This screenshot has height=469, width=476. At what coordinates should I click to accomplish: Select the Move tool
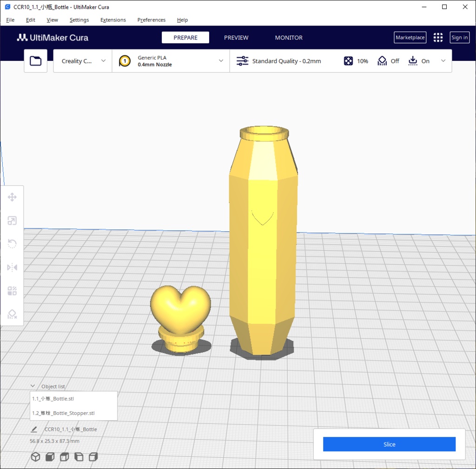(x=12, y=197)
